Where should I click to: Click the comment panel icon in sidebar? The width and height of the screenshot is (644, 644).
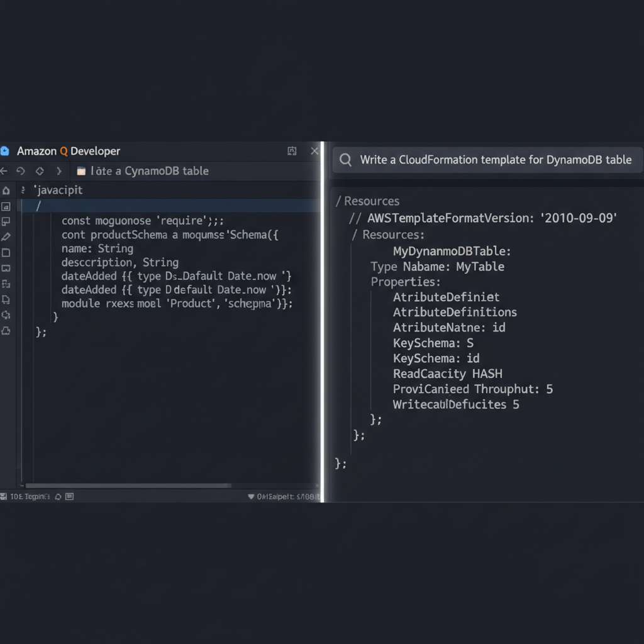coord(6,221)
